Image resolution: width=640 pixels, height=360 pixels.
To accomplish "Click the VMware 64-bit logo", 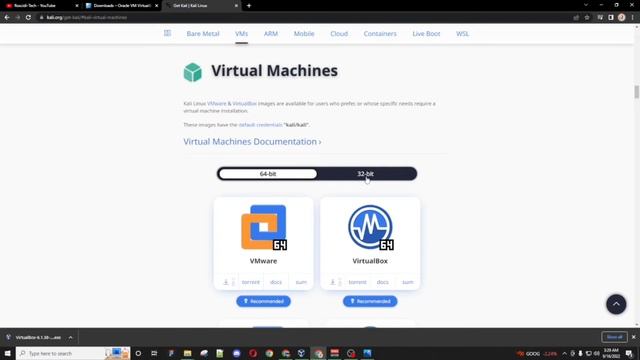I will (x=264, y=227).
